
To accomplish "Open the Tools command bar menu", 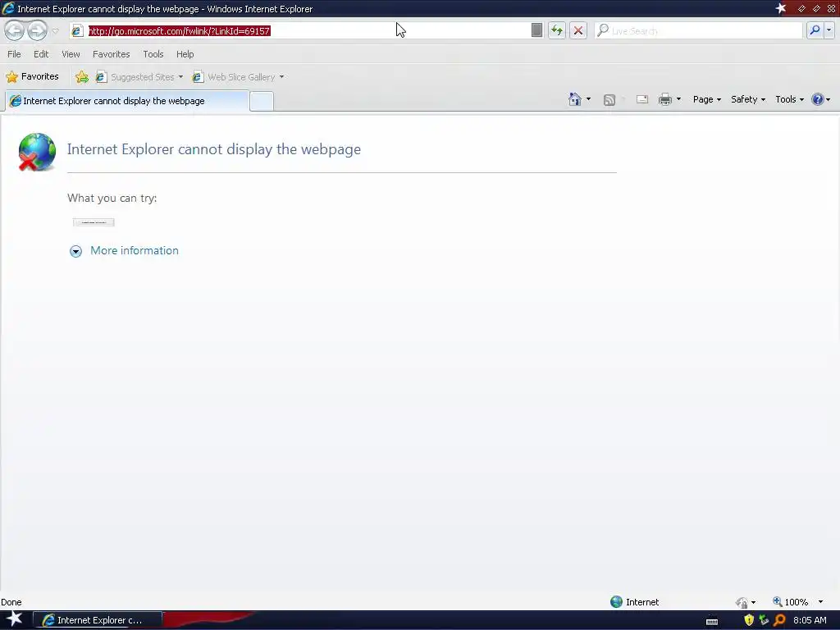I will pos(789,99).
